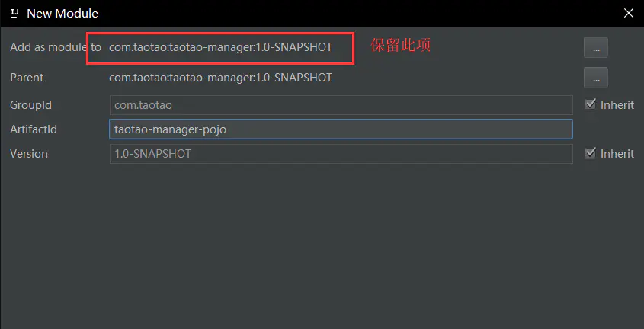Click the Version label
Image resolution: width=644 pixels, height=329 pixels.
pos(29,154)
